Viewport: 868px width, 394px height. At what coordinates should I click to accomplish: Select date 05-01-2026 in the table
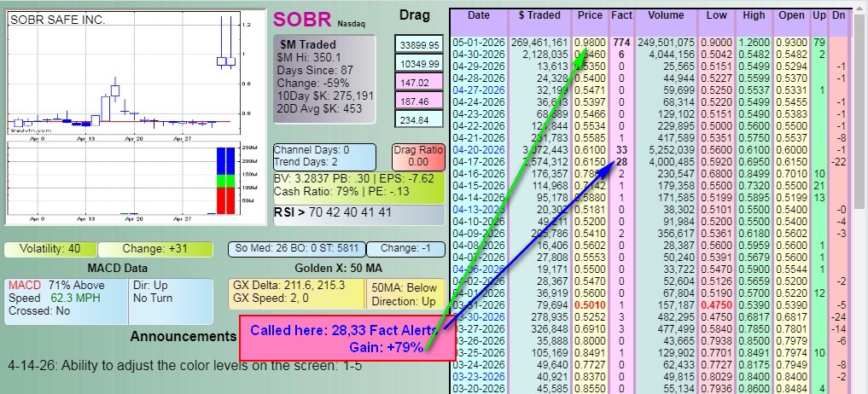point(478,43)
